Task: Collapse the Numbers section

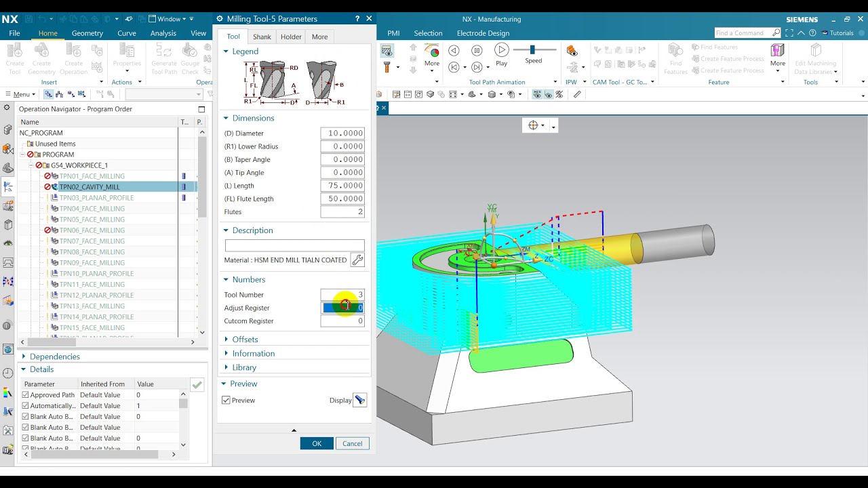Action: [226, 279]
